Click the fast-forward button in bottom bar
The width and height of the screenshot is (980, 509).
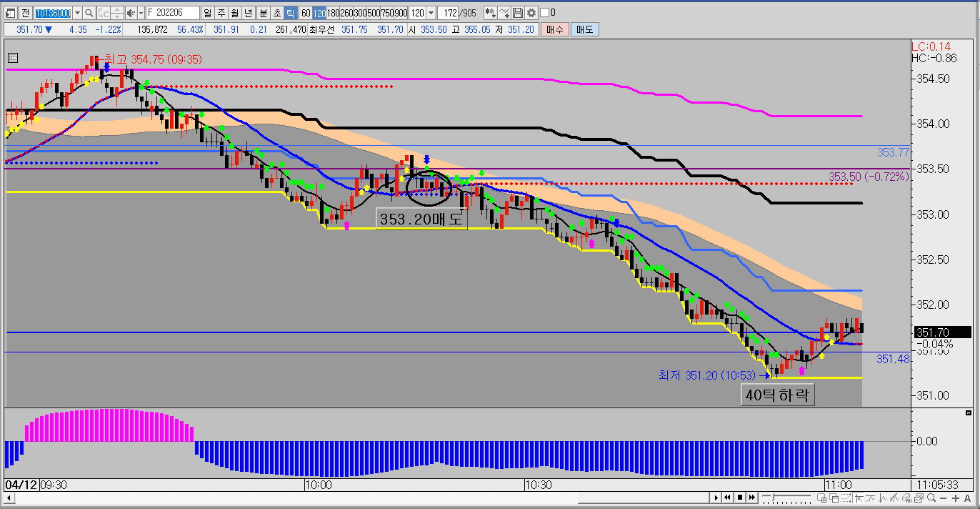(752, 498)
